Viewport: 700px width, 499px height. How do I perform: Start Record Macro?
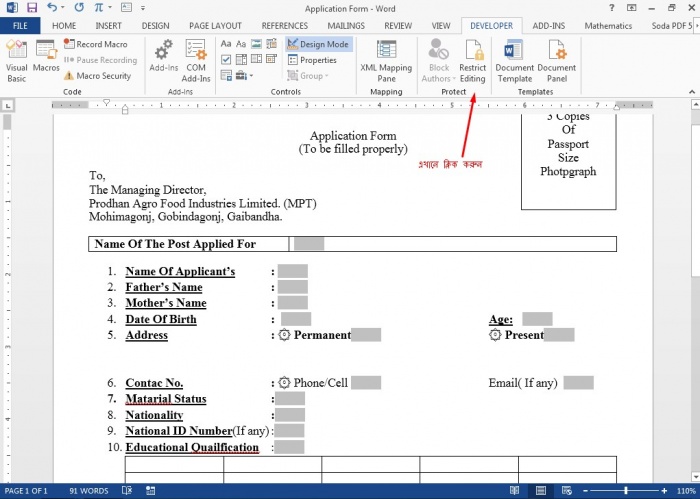pos(96,44)
